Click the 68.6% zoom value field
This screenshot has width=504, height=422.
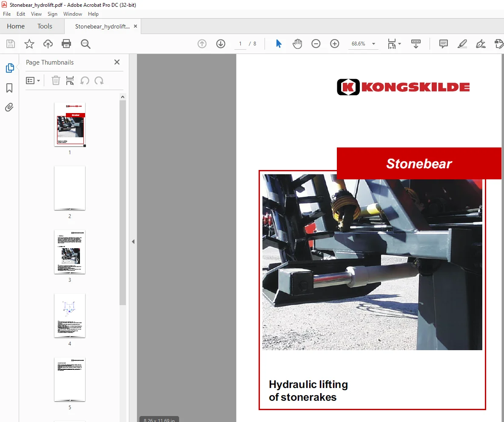click(359, 44)
